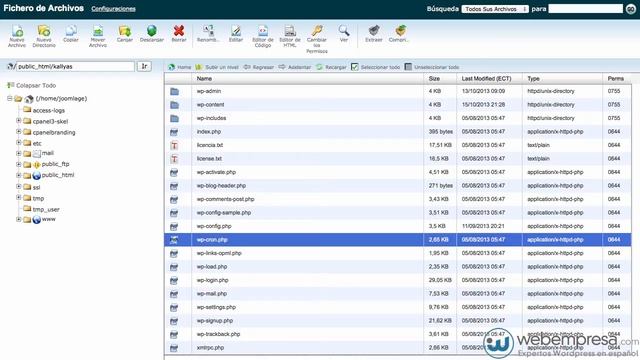
Task: Select the wp-config.php file row
Action: click(x=398, y=226)
